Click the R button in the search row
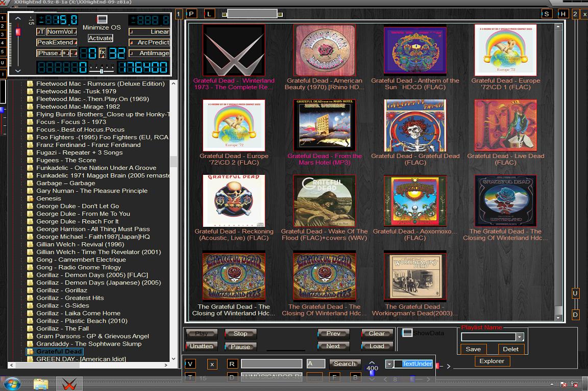This screenshot has width=588, height=391. (232, 363)
